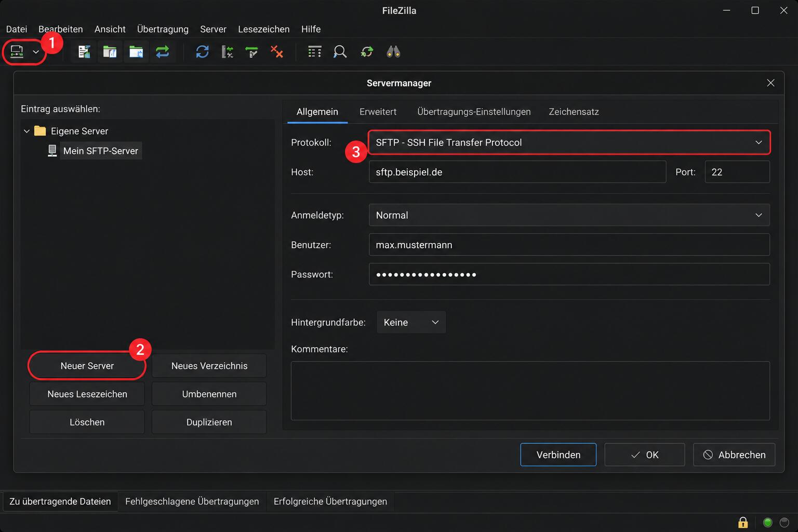Collapse the Eigene Server tree folder
This screenshot has height=532, width=798.
click(x=26, y=131)
